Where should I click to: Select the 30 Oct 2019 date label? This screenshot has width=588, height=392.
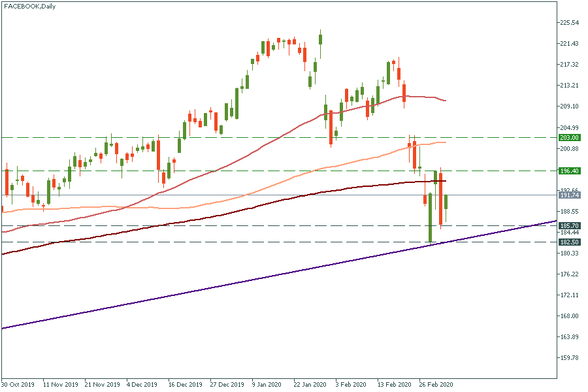click(x=17, y=385)
